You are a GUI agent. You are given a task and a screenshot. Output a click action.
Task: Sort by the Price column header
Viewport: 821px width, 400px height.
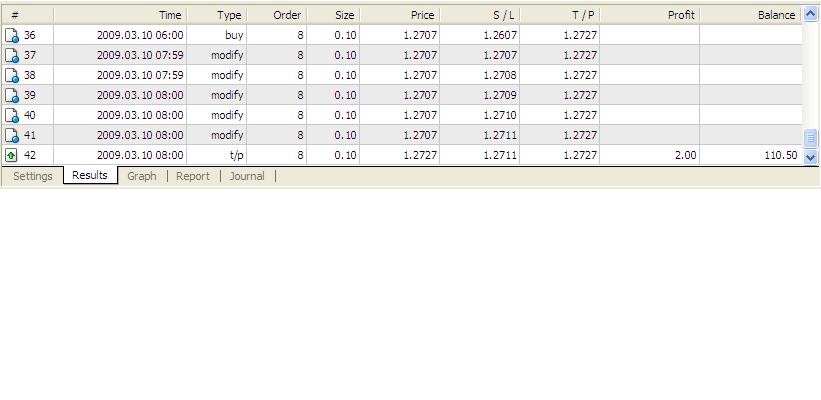pyautogui.click(x=400, y=15)
